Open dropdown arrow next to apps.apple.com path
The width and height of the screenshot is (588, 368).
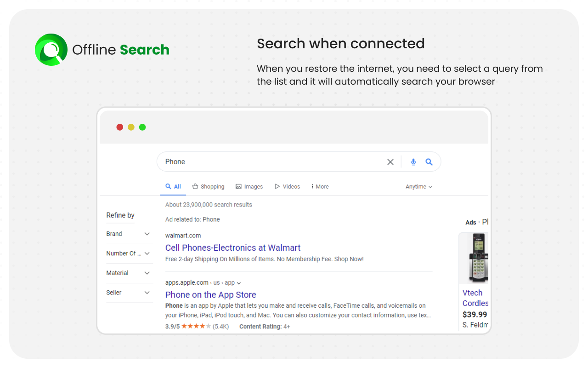[239, 283]
